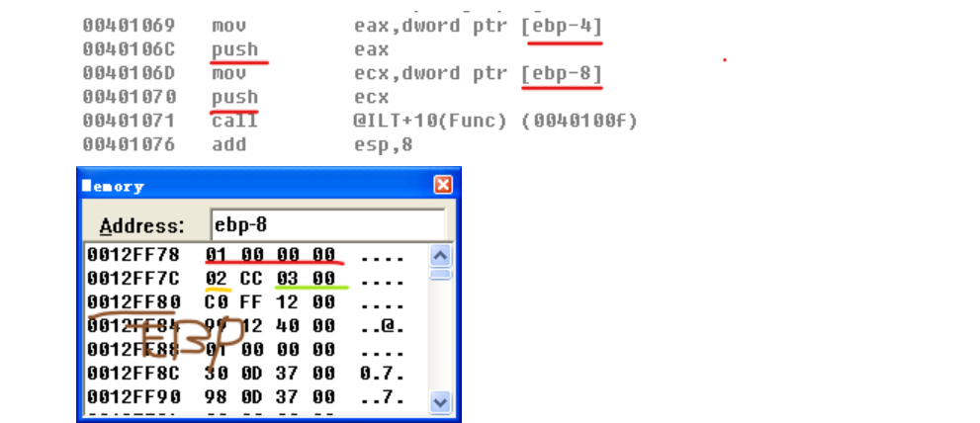
Task: Click the Address label in Memory window
Action: click(141, 225)
